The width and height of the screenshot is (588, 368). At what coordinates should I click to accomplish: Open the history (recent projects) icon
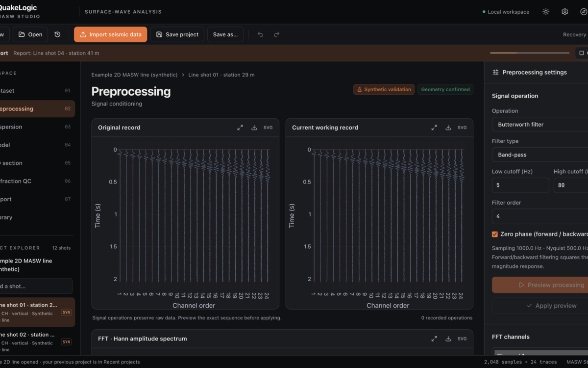coord(57,34)
